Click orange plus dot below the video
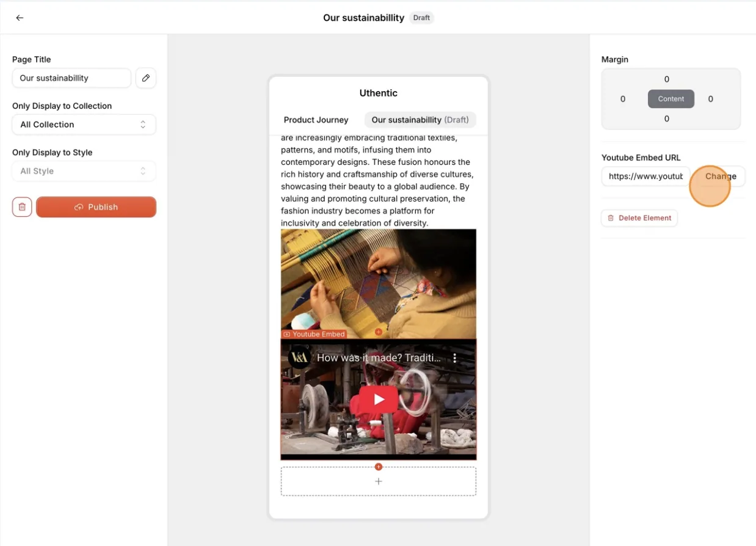The height and width of the screenshot is (546, 756). [x=379, y=467]
